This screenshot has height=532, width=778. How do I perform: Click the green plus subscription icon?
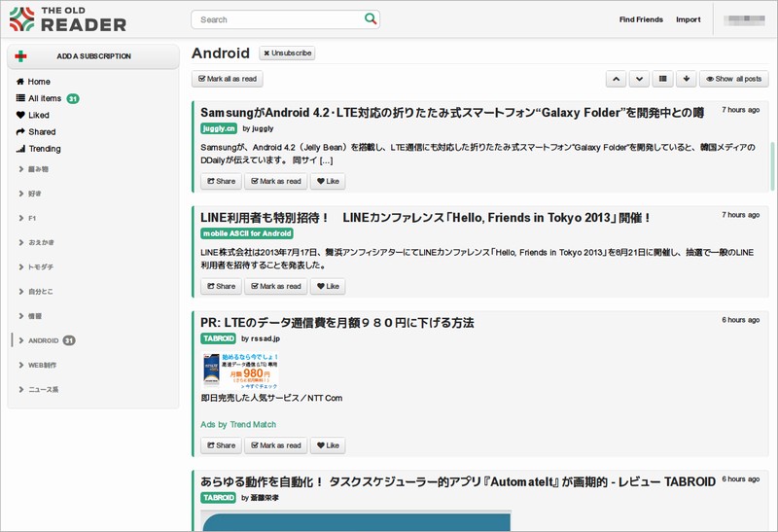tap(20, 56)
